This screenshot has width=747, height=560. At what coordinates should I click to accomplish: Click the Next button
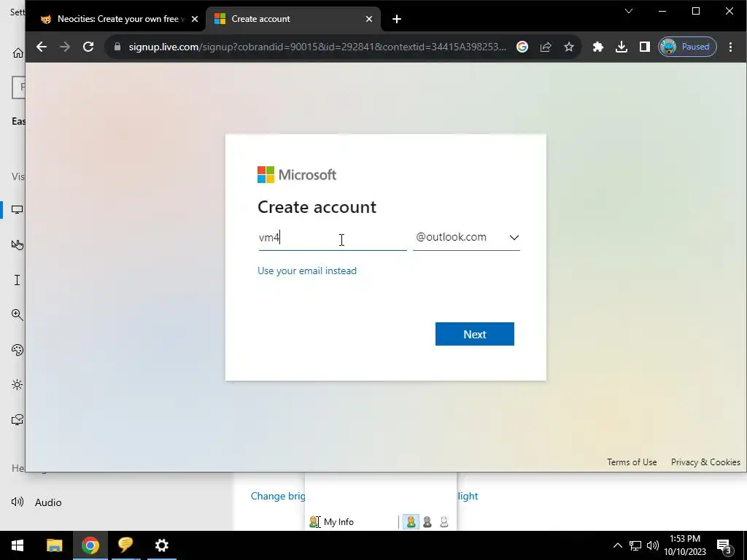tap(474, 334)
